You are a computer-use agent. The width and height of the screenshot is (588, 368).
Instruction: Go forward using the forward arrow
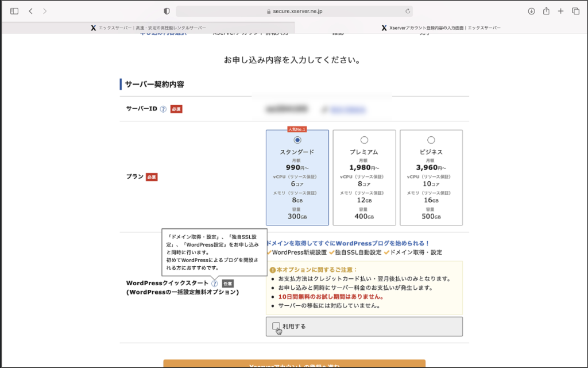(x=45, y=11)
